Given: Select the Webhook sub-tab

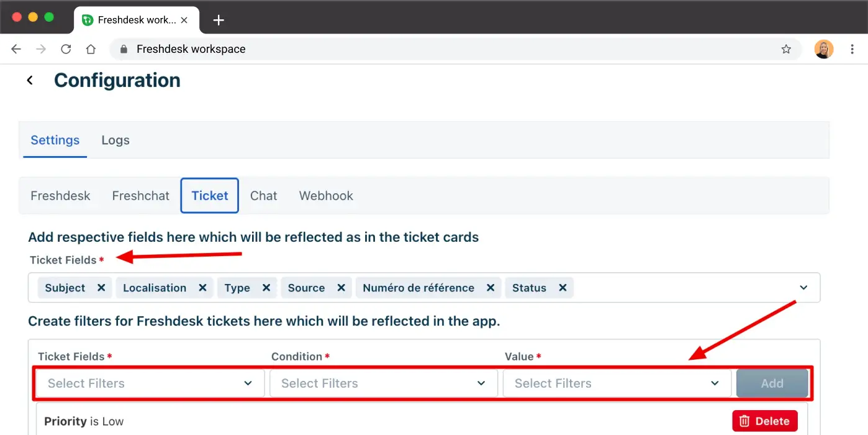Looking at the screenshot, I should [326, 196].
